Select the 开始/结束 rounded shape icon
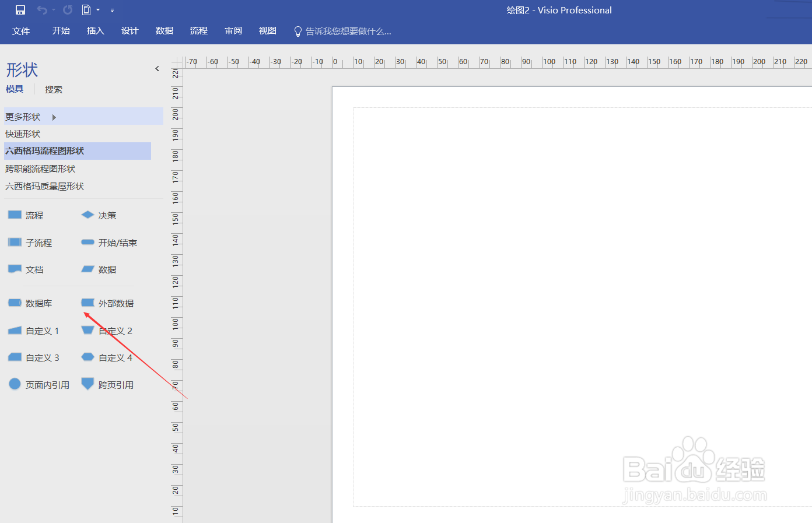The image size is (812, 523). [87, 242]
